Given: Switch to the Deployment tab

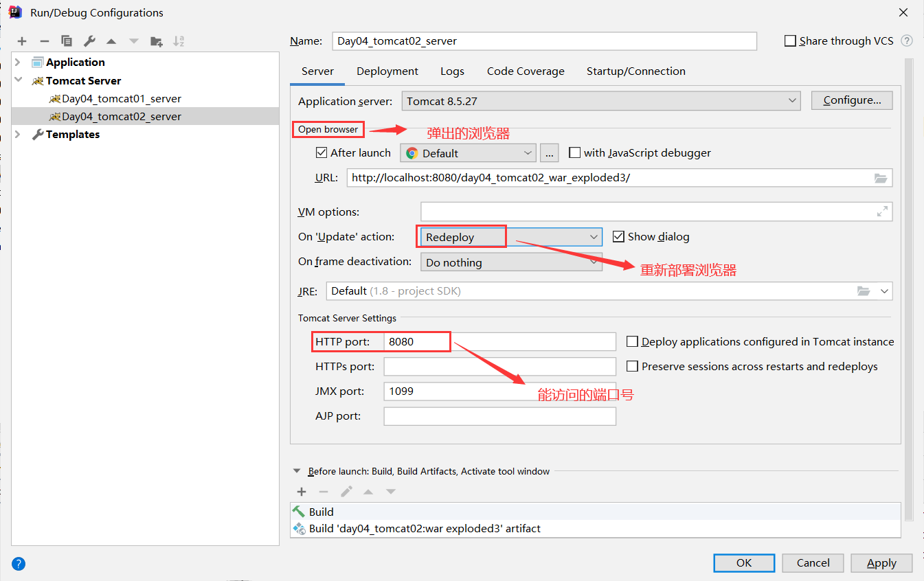Looking at the screenshot, I should pos(387,71).
